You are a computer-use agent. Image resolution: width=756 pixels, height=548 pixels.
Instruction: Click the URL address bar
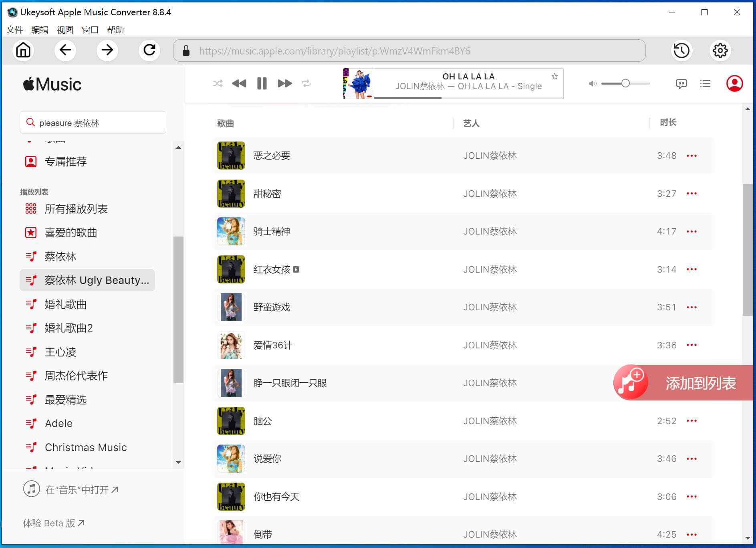pos(409,51)
